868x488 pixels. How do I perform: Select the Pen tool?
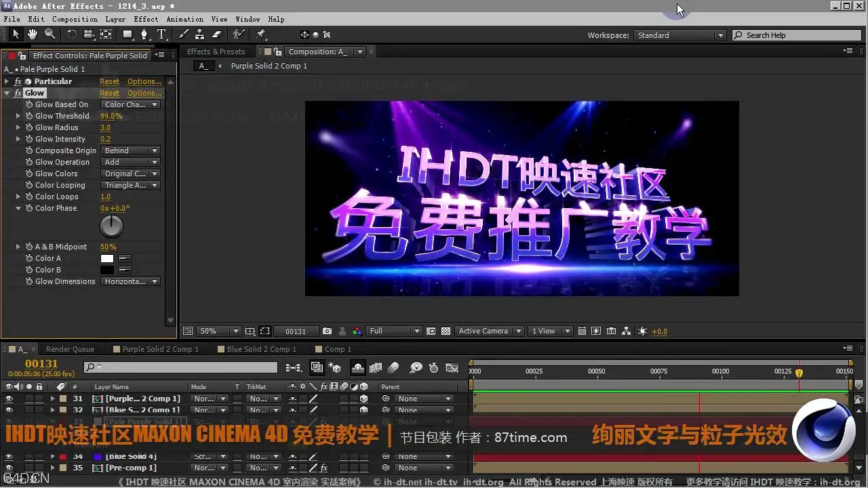pyautogui.click(x=144, y=34)
